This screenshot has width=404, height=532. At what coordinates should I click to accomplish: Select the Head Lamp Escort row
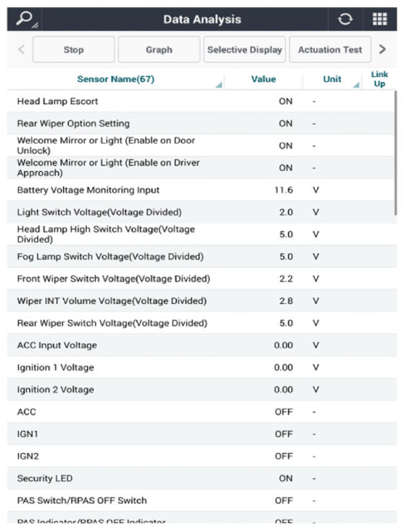202,101
